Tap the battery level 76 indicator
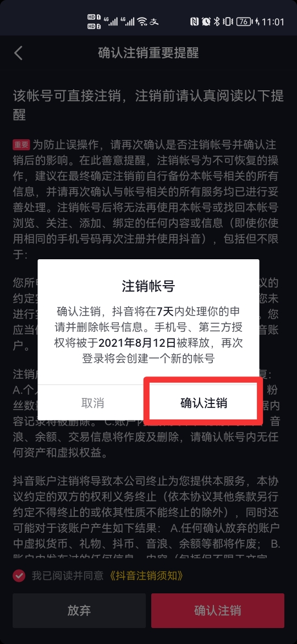 click(x=245, y=21)
